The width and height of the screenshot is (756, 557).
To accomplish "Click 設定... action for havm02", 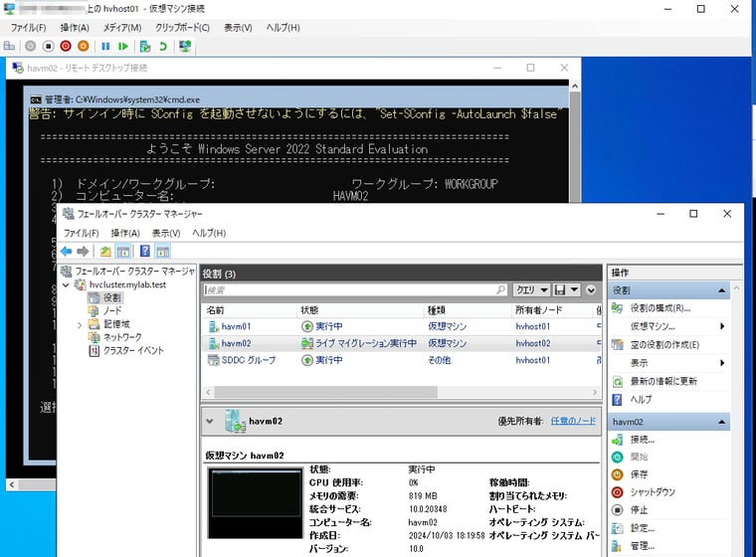I will (642, 528).
